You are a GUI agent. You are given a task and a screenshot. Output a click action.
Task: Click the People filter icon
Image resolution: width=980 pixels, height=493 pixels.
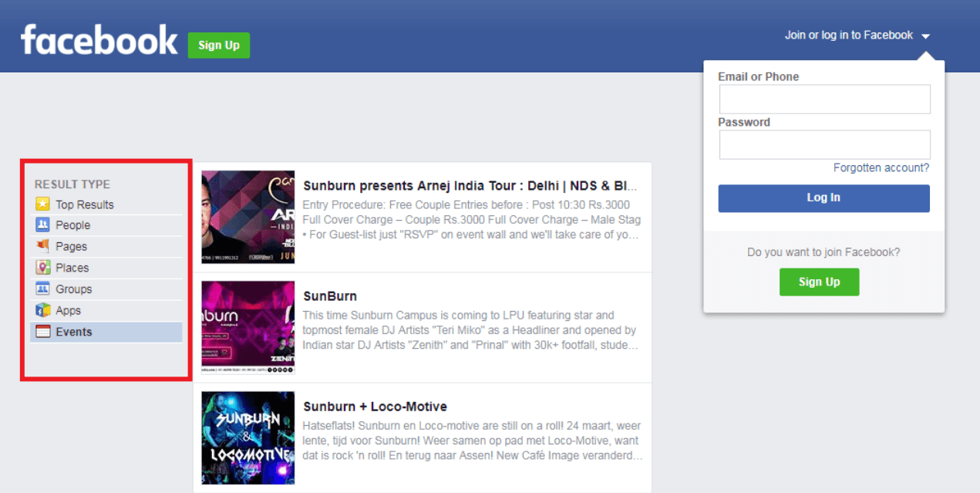(x=42, y=225)
